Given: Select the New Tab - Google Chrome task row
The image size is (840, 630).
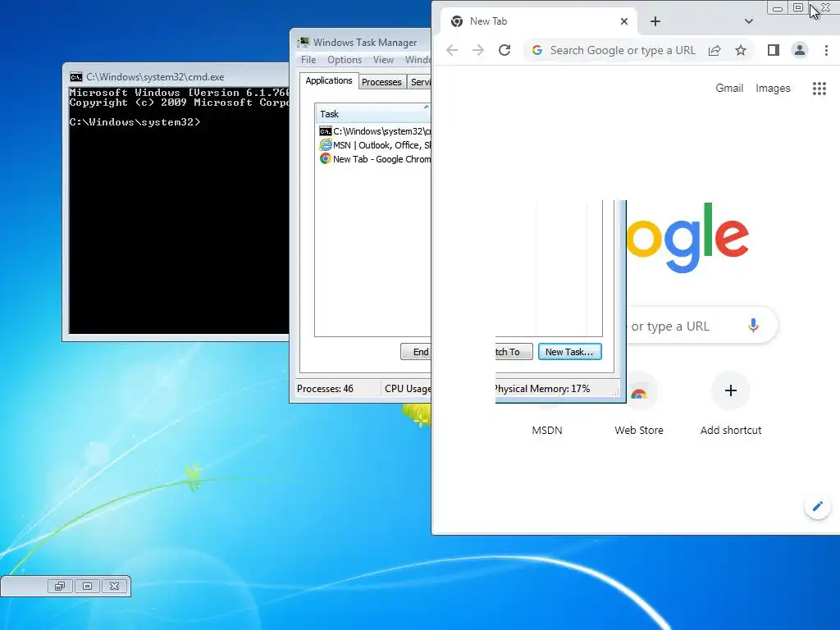Looking at the screenshot, I should (x=374, y=159).
